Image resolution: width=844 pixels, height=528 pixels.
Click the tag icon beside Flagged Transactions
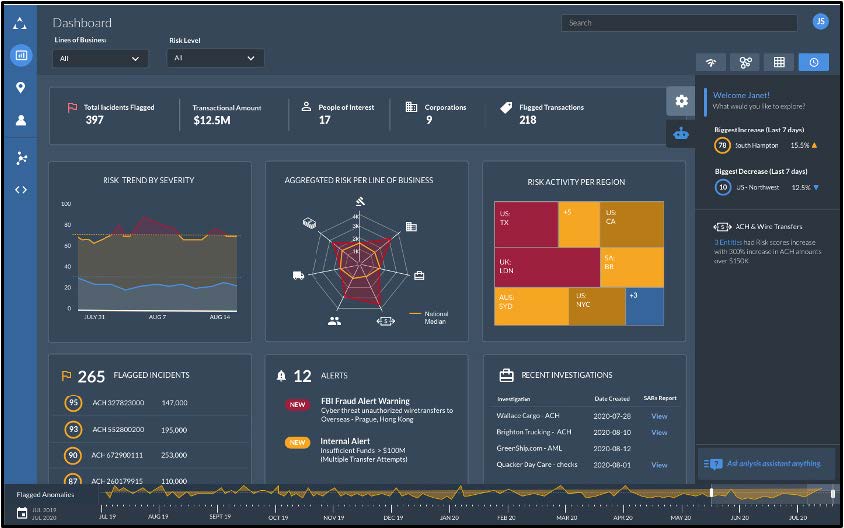(506, 108)
